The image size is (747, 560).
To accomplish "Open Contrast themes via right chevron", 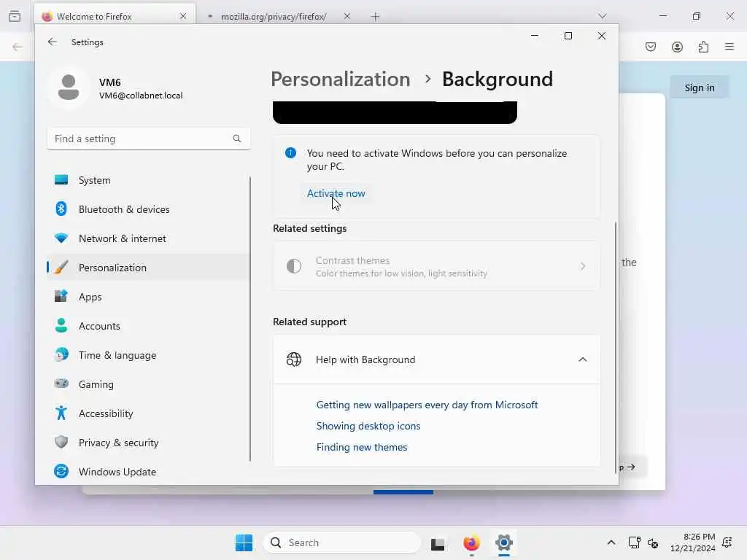I will tap(583, 266).
